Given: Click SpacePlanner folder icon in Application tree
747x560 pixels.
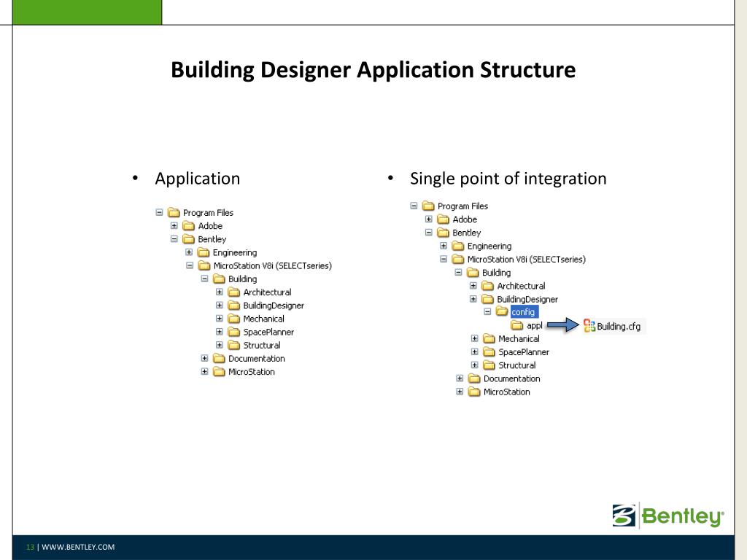Looking at the screenshot, I should coord(233,332).
